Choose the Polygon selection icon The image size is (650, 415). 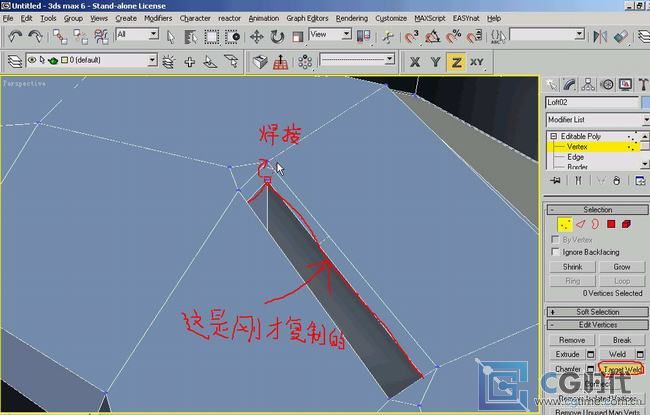point(611,224)
